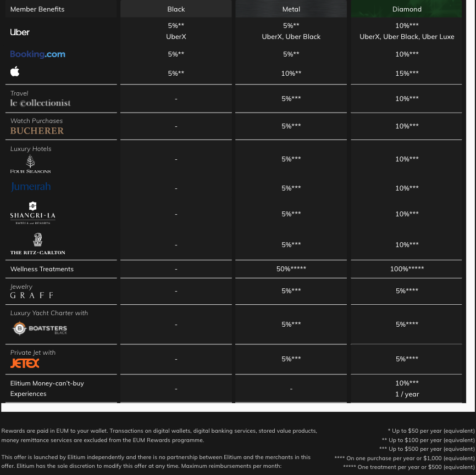The image size is (476, 475).
Task: Click Bucherer's Diamond 10%*** value
Action: pyautogui.click(x=407, y=126)
